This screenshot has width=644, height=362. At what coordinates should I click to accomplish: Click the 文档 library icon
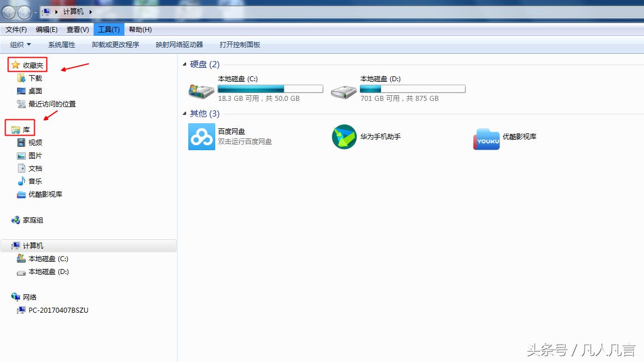tap(21, 168)
